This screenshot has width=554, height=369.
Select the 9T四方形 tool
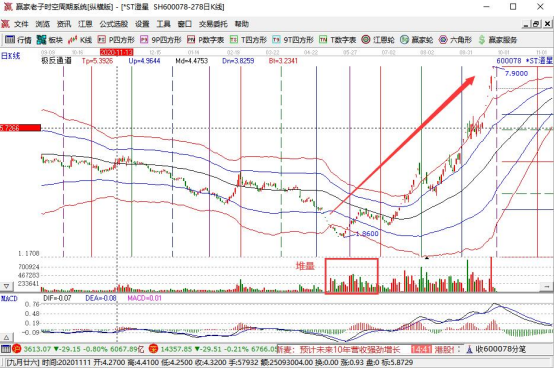tap(293, 40)
